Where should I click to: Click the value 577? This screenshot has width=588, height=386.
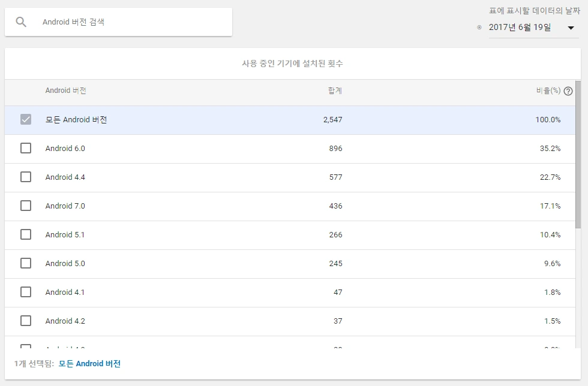335,177
